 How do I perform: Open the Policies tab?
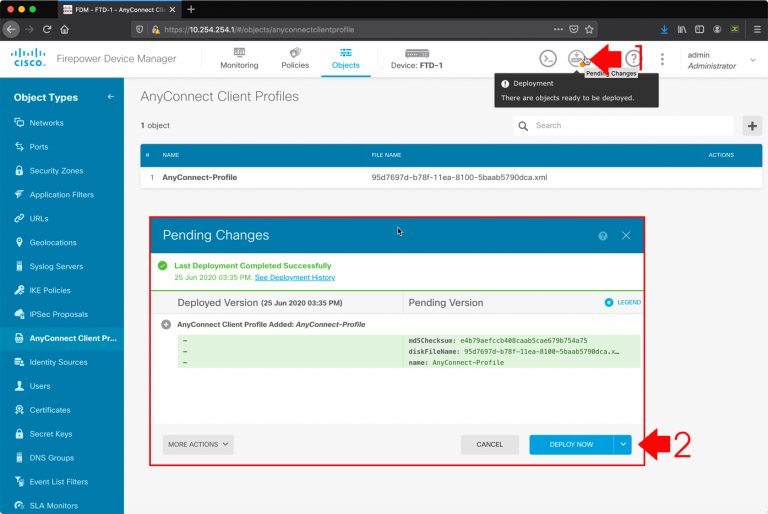[x=295, y=59]
